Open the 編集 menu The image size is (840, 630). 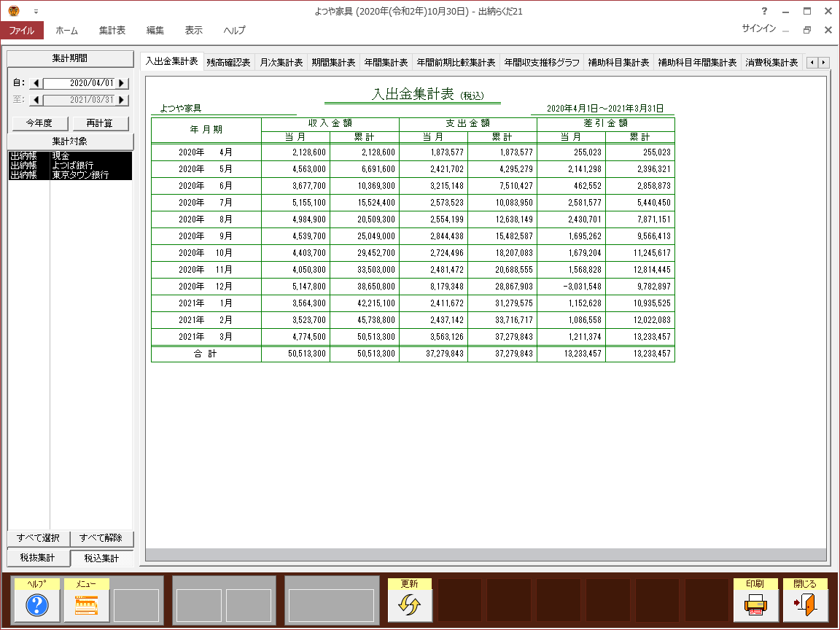pyautogui.click(x=155, y=31)
